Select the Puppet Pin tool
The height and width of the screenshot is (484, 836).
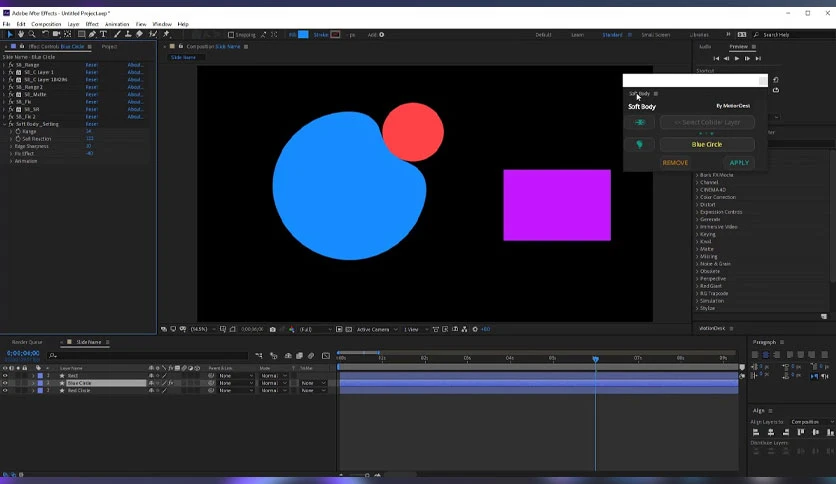(166, 34)
